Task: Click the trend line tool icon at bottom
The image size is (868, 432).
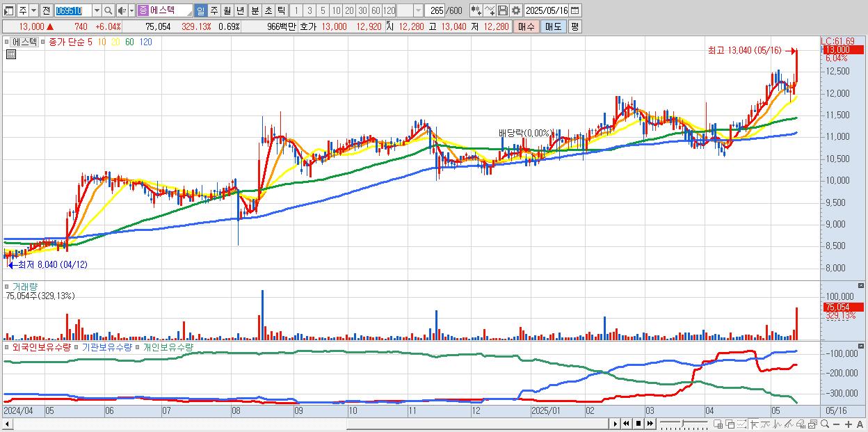Action: tap(766, 424)
